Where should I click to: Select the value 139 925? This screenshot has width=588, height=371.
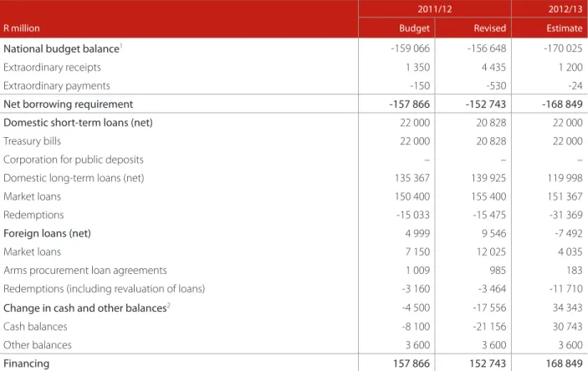(x=488, y=178)
